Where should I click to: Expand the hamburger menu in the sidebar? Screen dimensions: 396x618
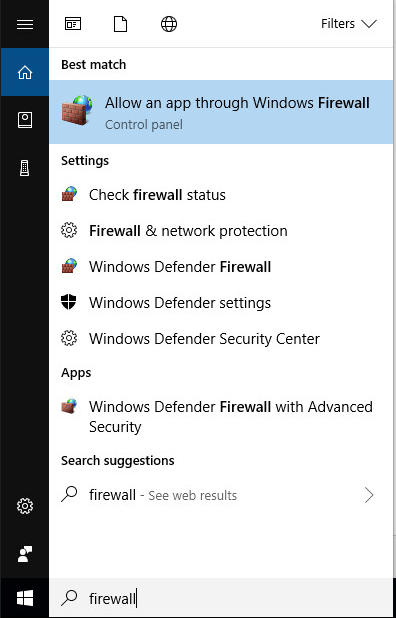point(24,24)
